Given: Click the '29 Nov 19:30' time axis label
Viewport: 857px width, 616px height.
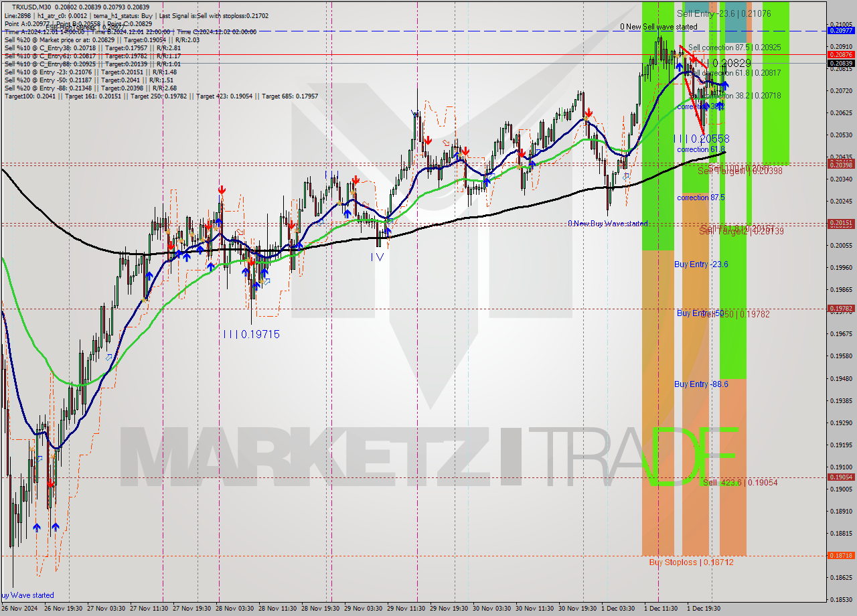Looking at the screenshot, I should click(449, 609).
